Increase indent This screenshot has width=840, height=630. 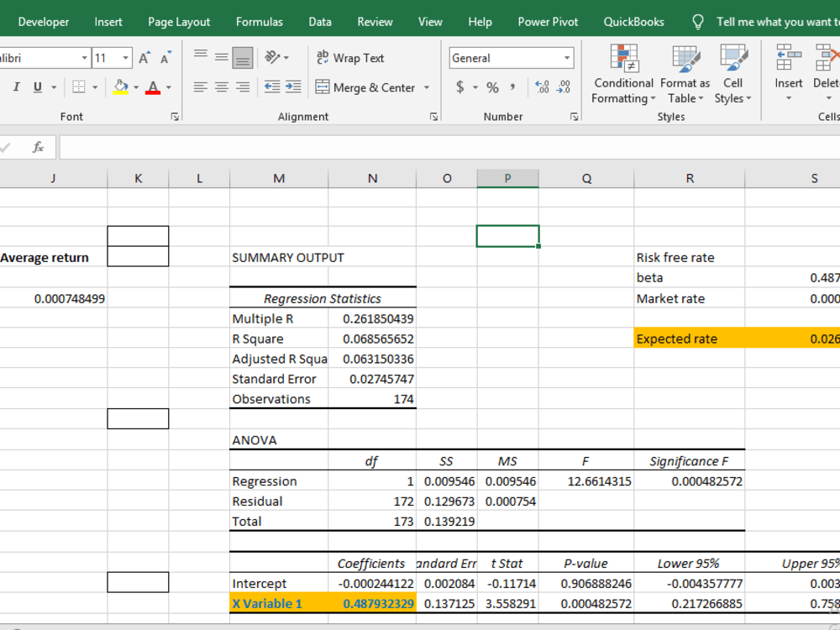pos(292,87)
